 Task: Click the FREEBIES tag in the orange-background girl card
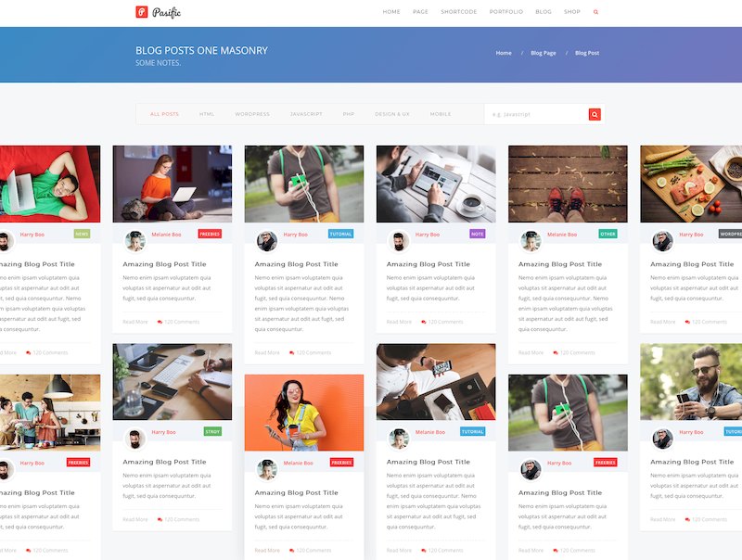(x=341, y=463)
